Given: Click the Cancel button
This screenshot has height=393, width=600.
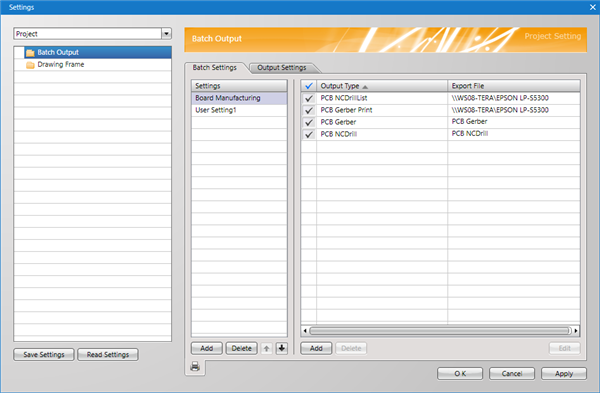Looking at the screenshot, I should point(512,373).
